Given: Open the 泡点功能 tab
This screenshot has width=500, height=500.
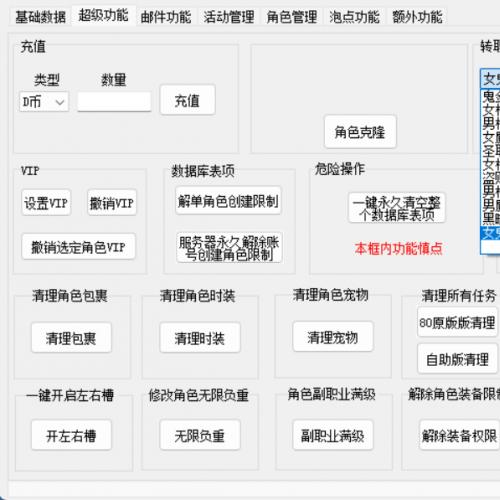Looking at the screenshot, I should (x=355, y=17).
